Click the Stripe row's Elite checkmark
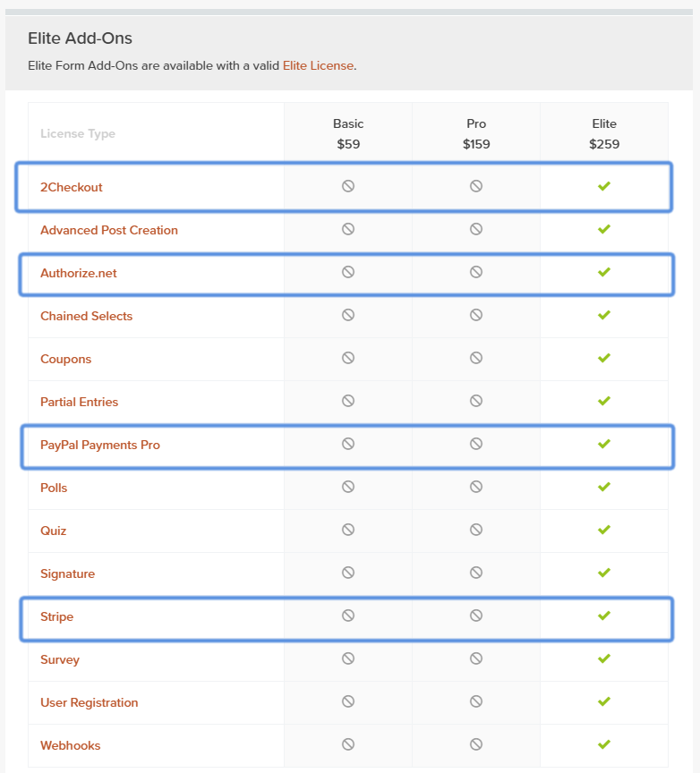This screenshot has width=700, height=773. click(604, 616)
